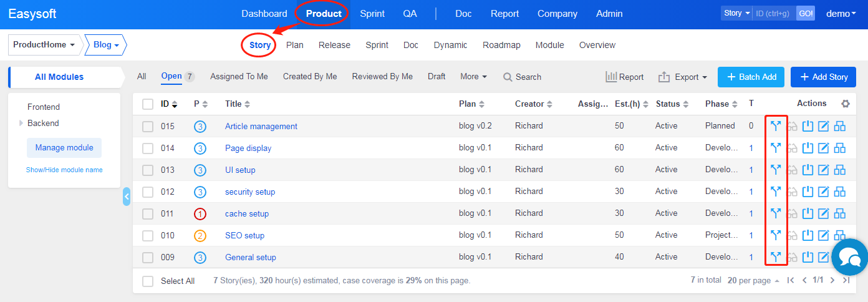Viewport: 868px width, 302px height.
Task: Switch to the Sprint tab in top navigation
Action: click(x=372, y=14)
